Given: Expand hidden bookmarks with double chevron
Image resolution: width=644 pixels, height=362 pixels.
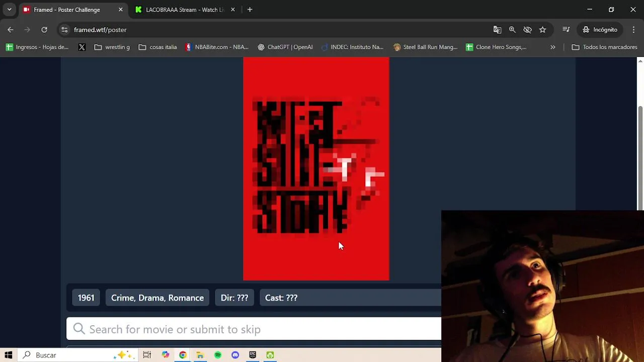Looking at the screenshot, I should (x=553, y=47).
